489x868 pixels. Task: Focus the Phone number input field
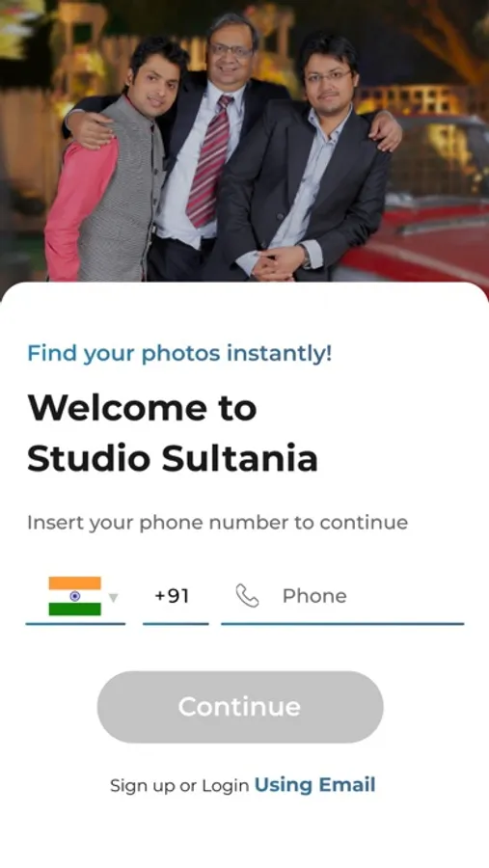[342, 596]
